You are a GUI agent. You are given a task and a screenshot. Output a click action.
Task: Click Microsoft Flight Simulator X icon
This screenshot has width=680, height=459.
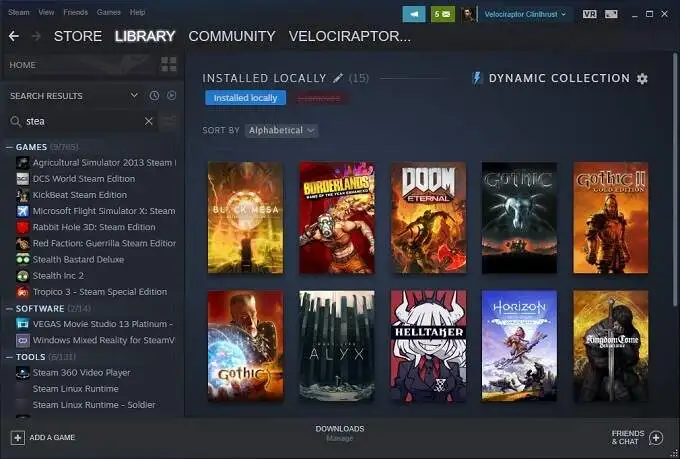(23, 211)
